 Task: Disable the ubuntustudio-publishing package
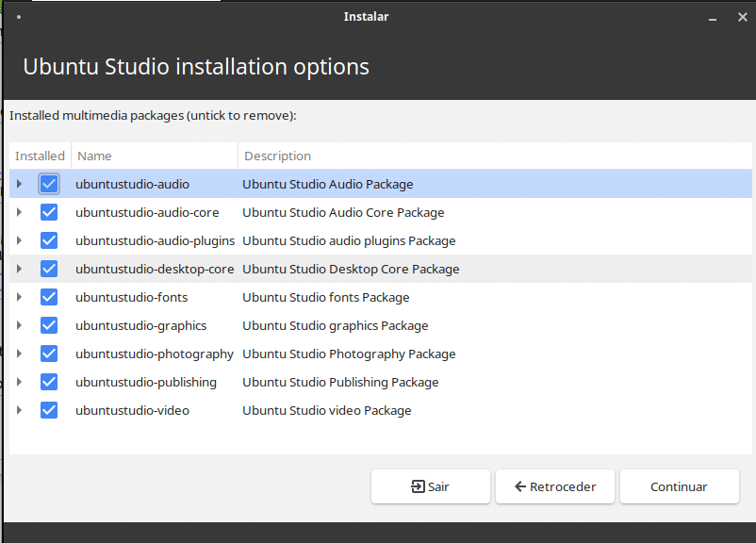point(49,382)
